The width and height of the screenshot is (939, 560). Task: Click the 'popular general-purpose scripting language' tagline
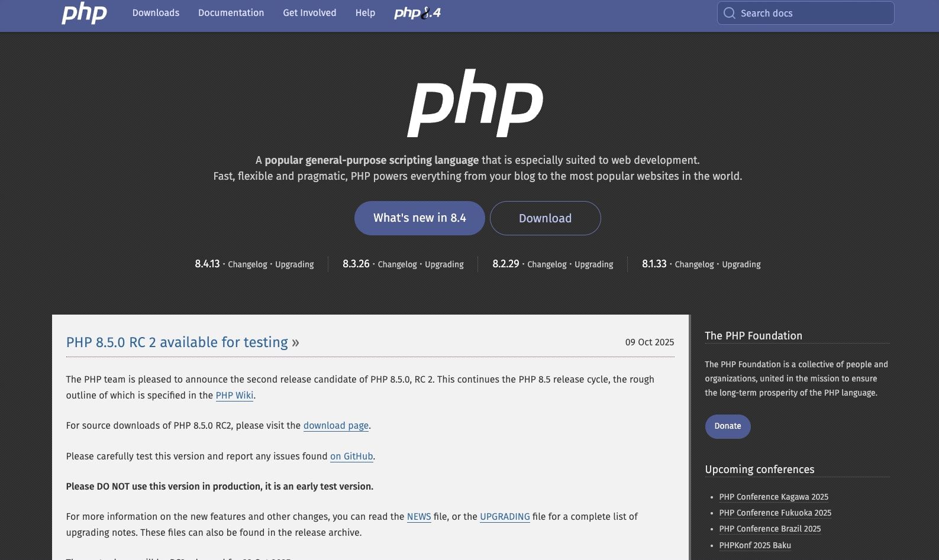tap(372, 160)
